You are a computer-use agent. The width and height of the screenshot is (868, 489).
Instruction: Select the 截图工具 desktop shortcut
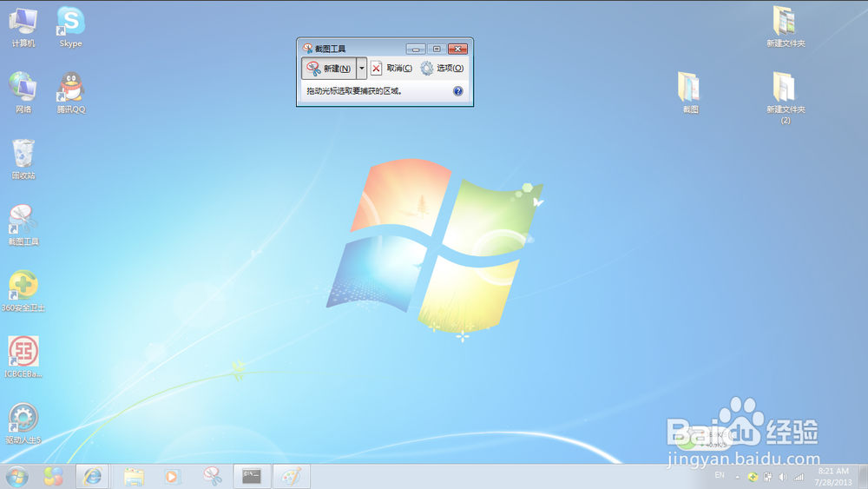(23, 226)
